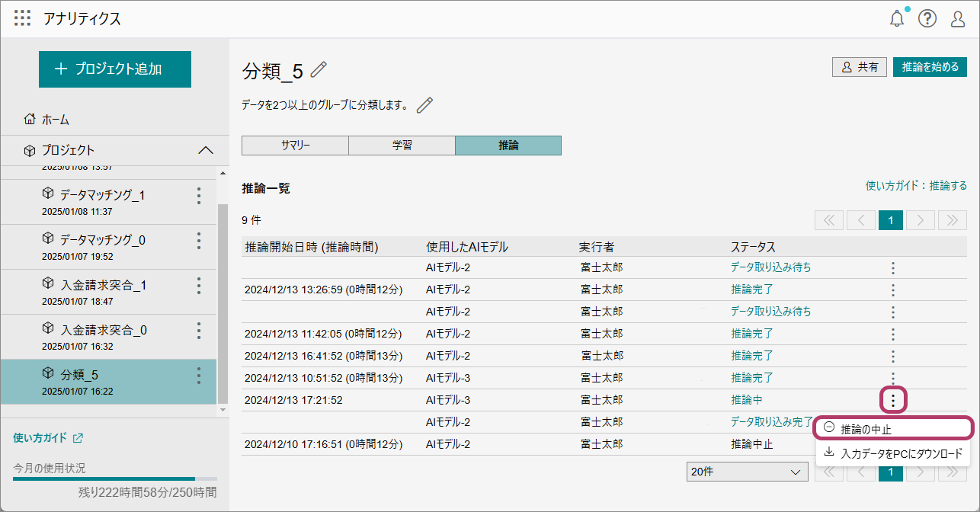The image size is (980, 512).
Task: Click the monthly usage progress bar
Action: click(x=114, y=479)
